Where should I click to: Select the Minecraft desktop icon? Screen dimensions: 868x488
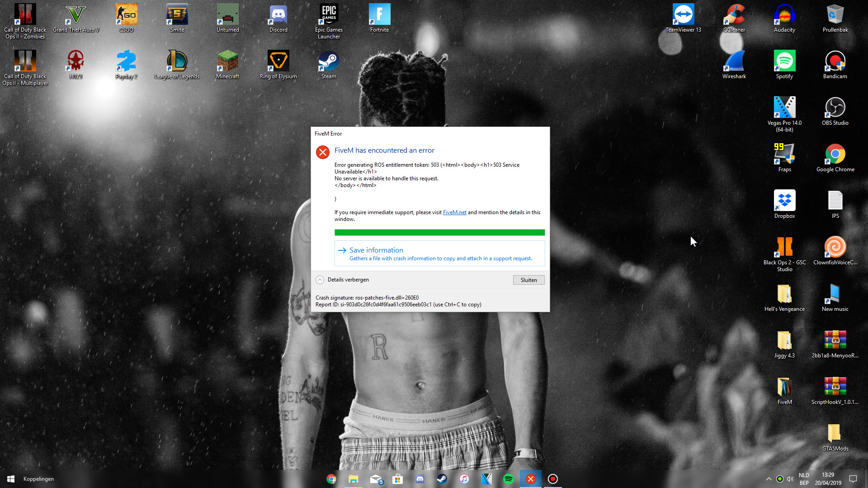point(228,65)
